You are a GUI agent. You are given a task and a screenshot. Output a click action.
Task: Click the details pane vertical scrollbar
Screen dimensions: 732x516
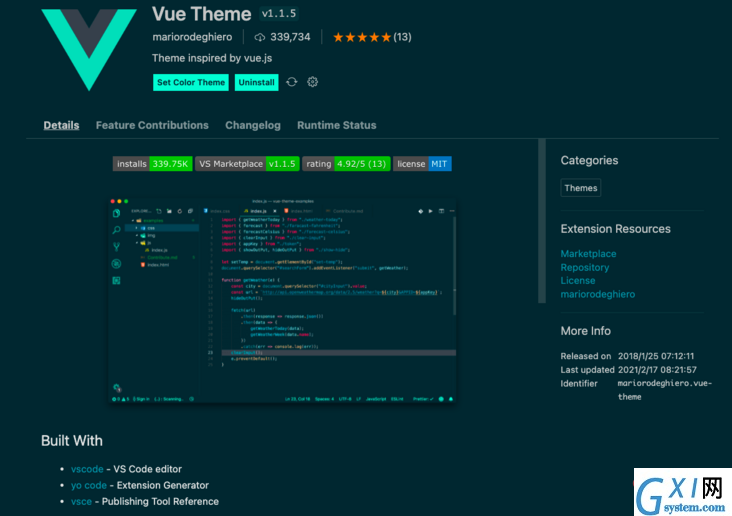click(x=542, y=221)
